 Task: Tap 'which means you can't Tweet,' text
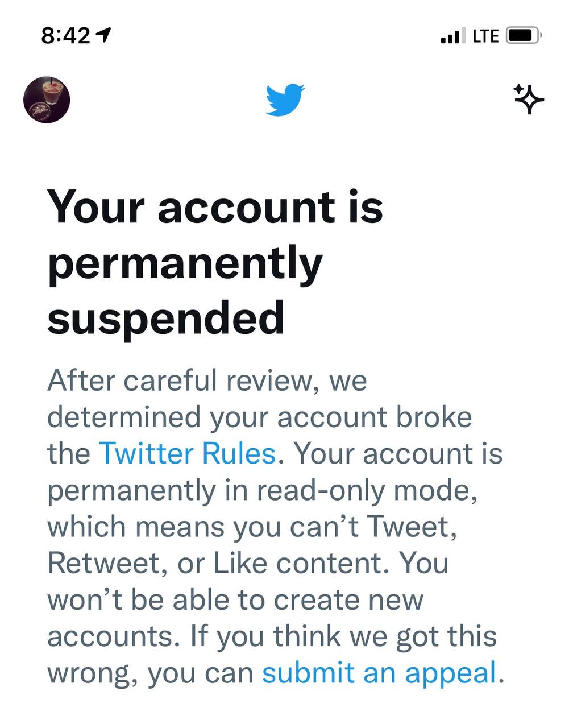click(252, 527)
